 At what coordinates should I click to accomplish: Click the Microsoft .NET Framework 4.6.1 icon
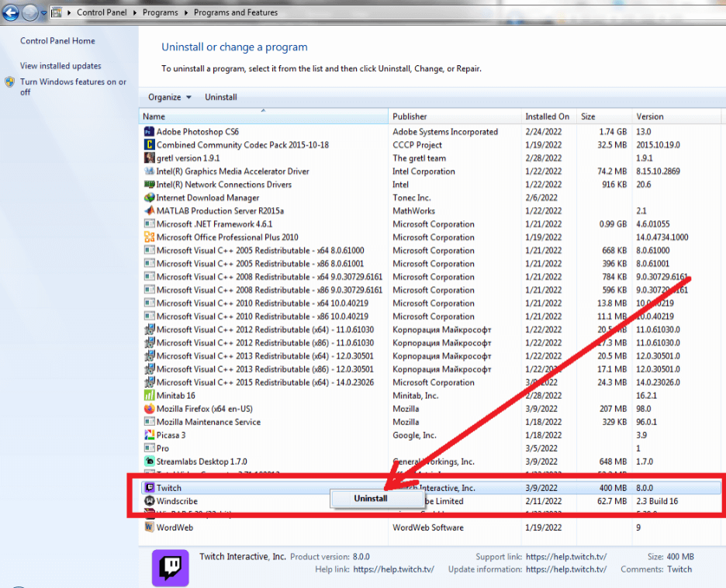tap(149, 224)
